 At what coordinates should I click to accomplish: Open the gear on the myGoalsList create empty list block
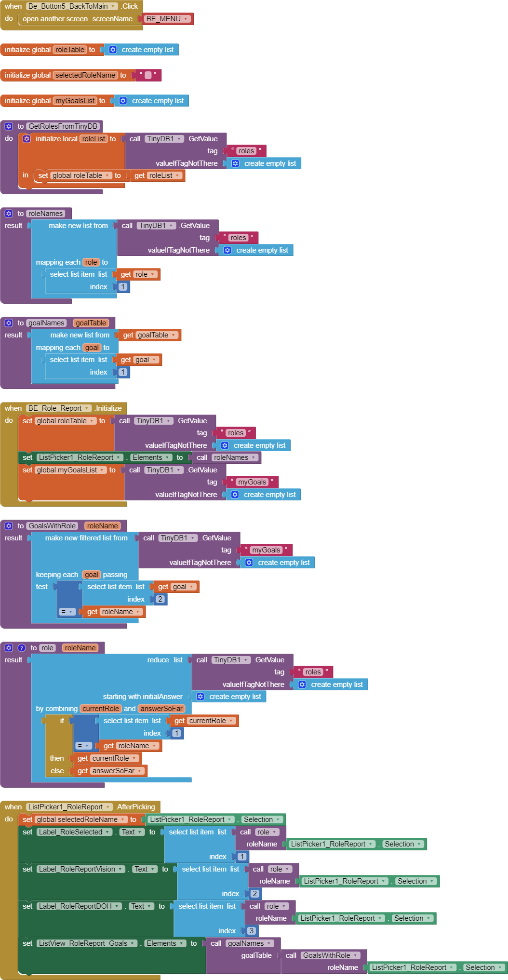pos(123,101)
